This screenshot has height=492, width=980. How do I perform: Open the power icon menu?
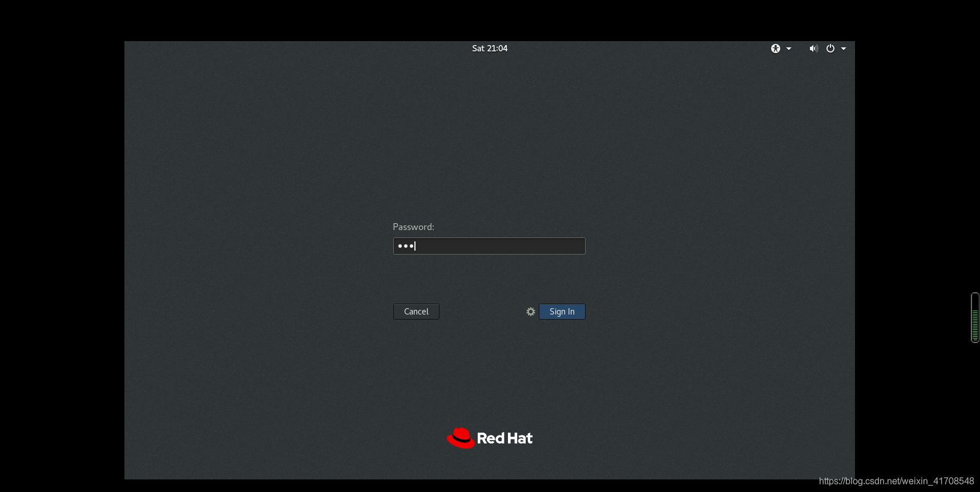point(830,49)
